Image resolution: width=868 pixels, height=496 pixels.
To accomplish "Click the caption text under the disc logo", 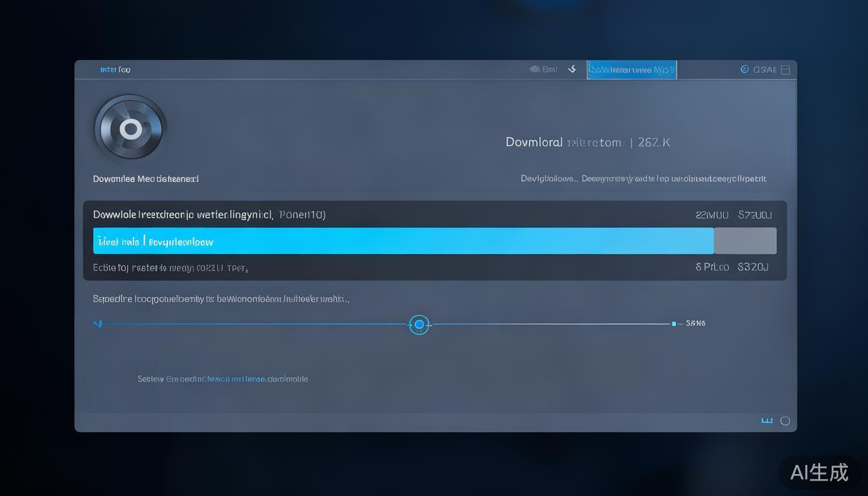I will pos(146,179).
